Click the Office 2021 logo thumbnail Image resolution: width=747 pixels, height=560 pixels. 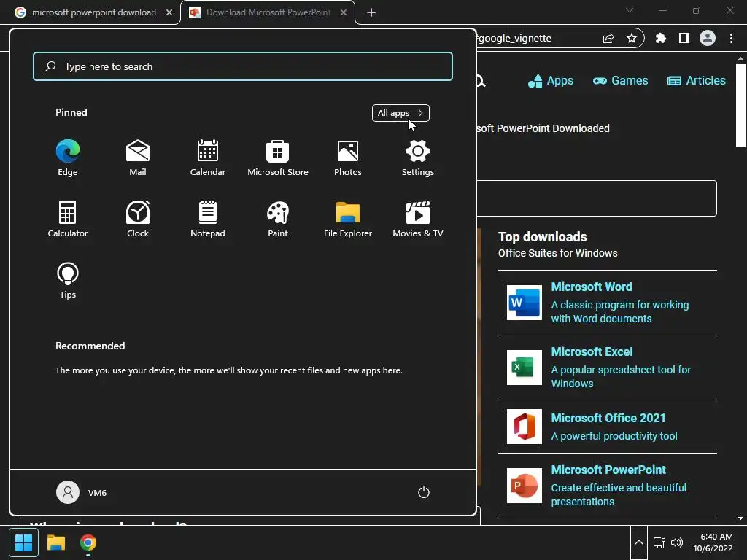pos(524,426)
